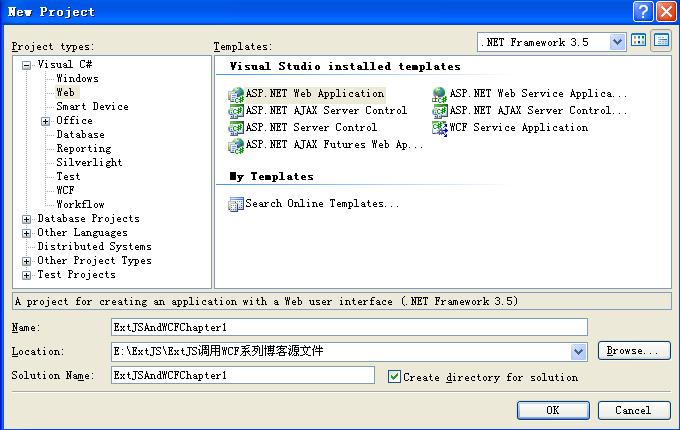Viewport: 680px width, 430px height.
Task: Select WCF project type
Action: click(x=65, y=190)
